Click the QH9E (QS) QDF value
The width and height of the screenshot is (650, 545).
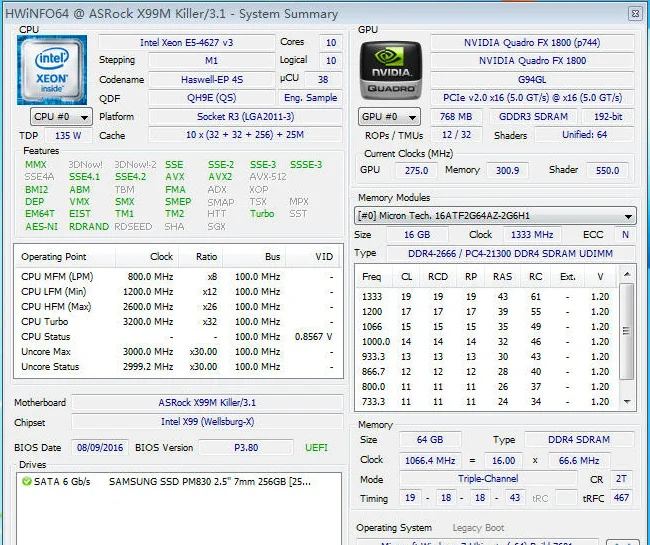pos(212,98)
